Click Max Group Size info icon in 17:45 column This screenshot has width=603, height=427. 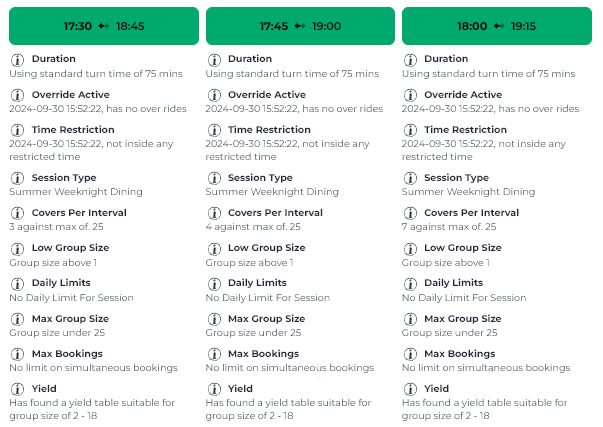(214, 319)
